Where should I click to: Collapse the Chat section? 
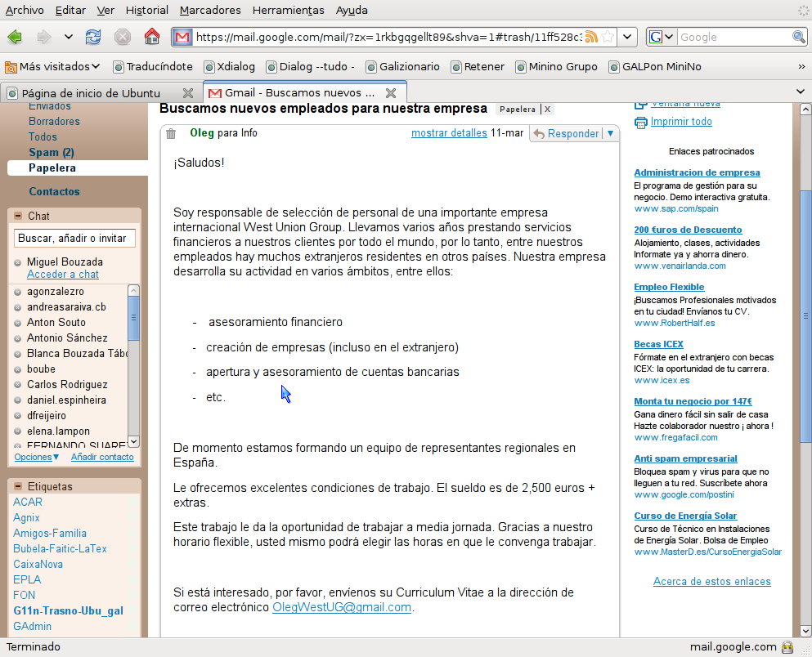click(18, 216)
